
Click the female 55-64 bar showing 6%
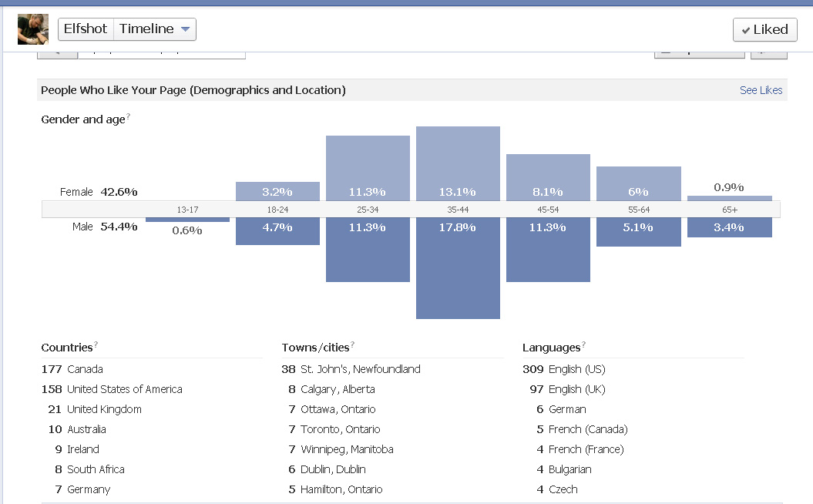point(639,183)
